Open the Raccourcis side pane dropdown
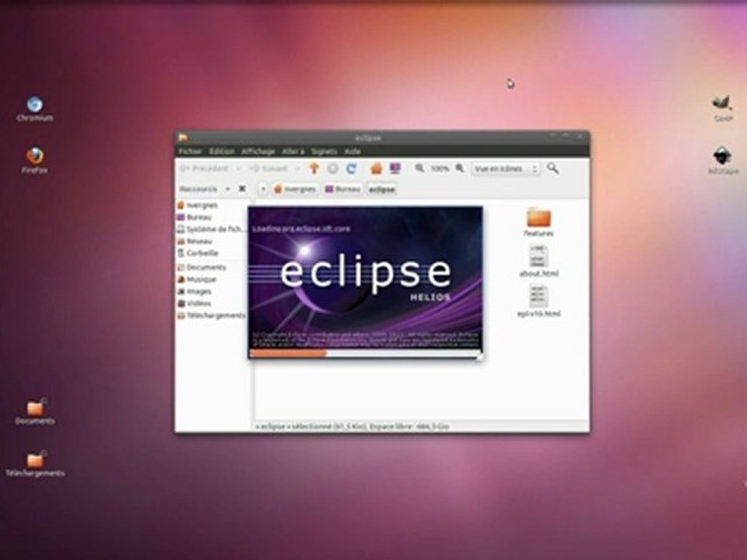Screen dimensions: 747x560 [x=228, y=189]
